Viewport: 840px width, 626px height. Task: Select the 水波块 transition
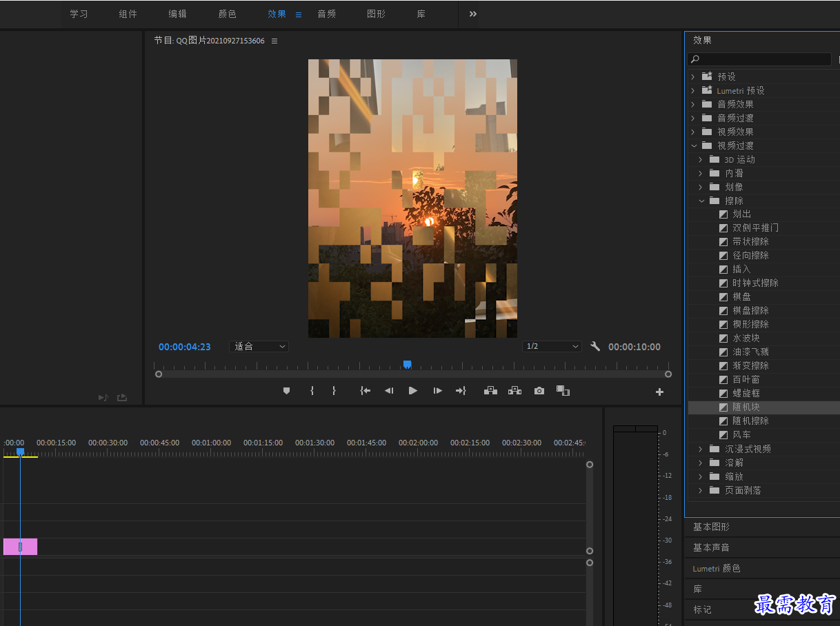coord(746,338)
